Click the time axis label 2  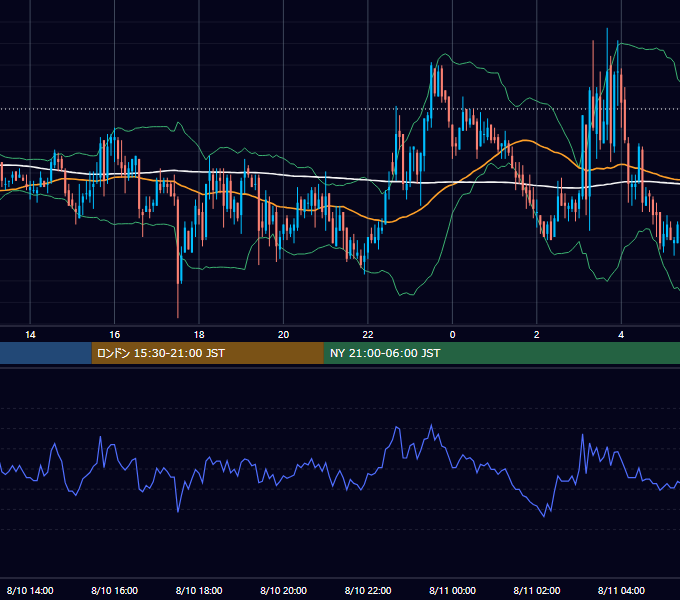coord(536,335)
